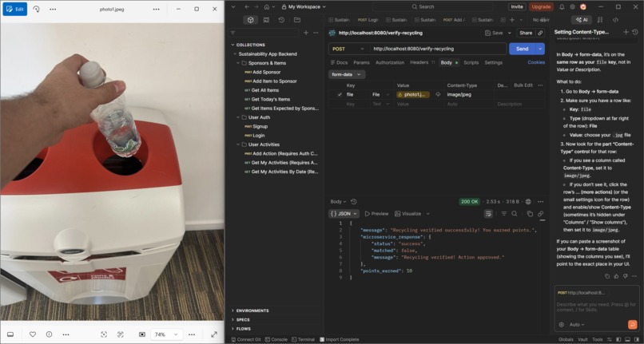Uncheck the file row checkbox in form-data
Screen dimensions: 644x344
tap(340, 94)
